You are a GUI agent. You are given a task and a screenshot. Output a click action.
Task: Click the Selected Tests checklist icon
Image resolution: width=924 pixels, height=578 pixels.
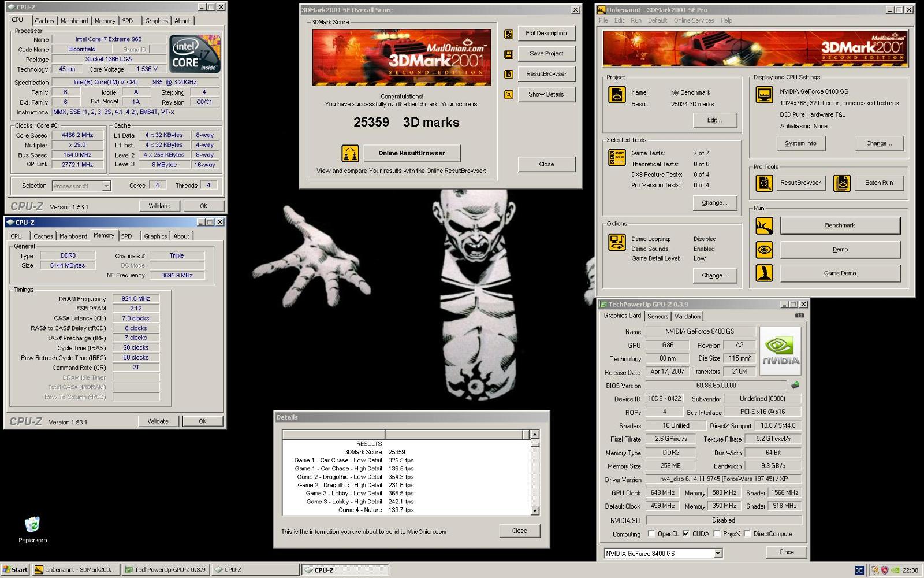(617, 157)
